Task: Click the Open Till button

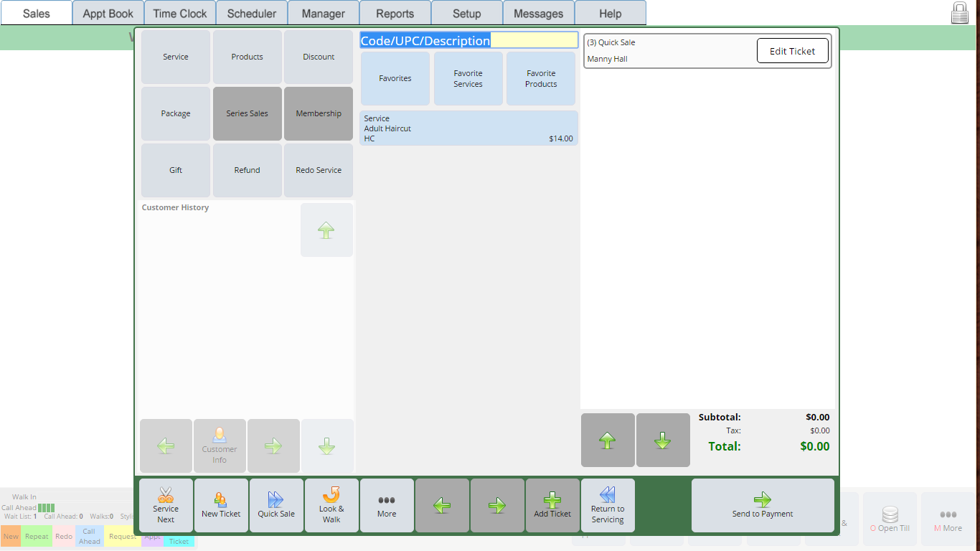Action: point(890,519)
